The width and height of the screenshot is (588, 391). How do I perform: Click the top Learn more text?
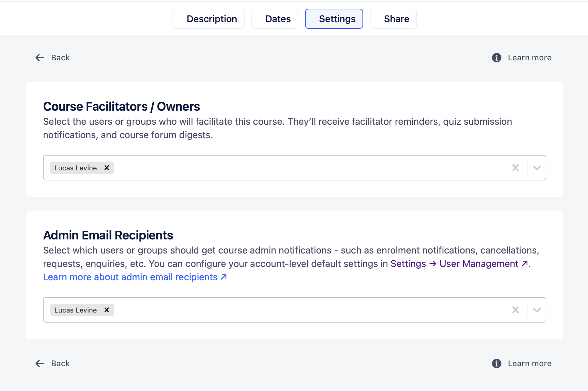point(530,58)
